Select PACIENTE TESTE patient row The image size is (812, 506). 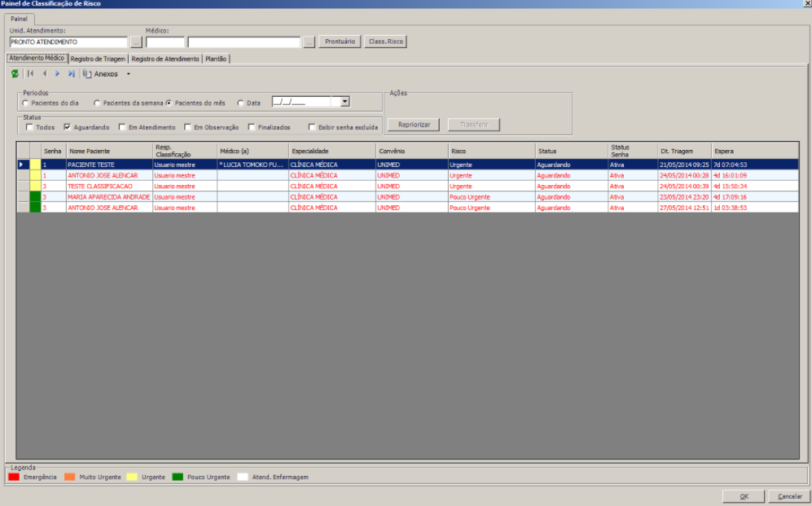pyautogui.click(x=407, y=165)
